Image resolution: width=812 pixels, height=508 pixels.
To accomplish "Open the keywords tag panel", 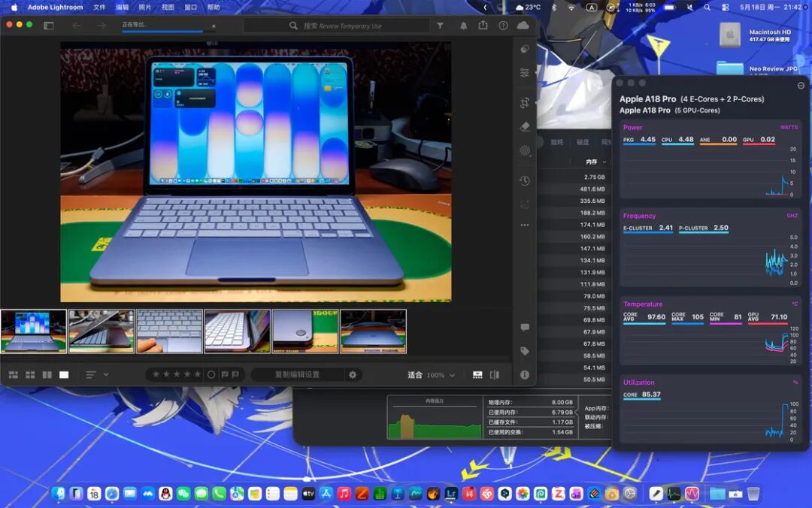I will click(x=525, y=351).
